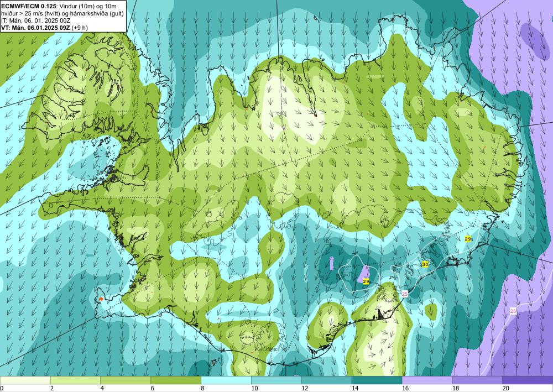553x392 pixels.
Task: Click the medium teal 12–14 m/s legend swatch
Action: (x=327, y=380)
